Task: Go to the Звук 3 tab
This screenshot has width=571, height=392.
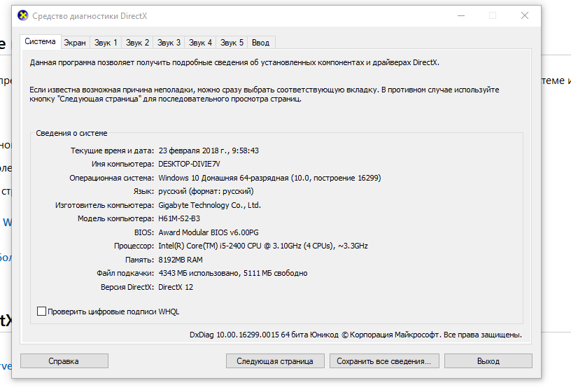Action: point(169,43)
